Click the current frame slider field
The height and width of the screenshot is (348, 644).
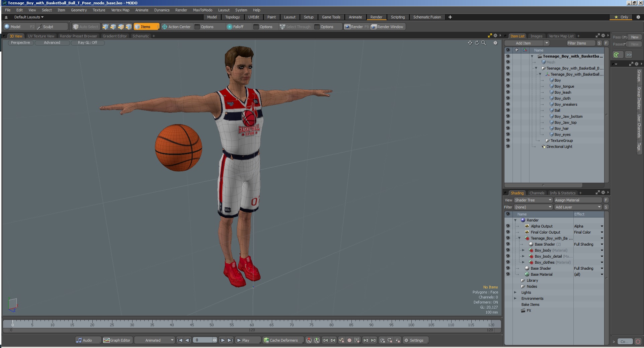pos(205,340)
